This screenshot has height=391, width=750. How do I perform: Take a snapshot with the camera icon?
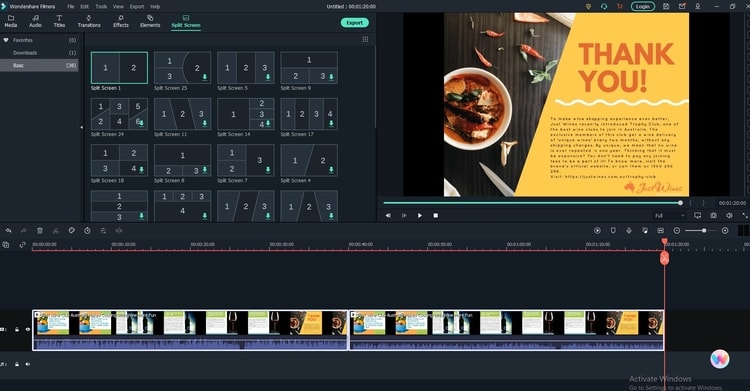(713, 216)
